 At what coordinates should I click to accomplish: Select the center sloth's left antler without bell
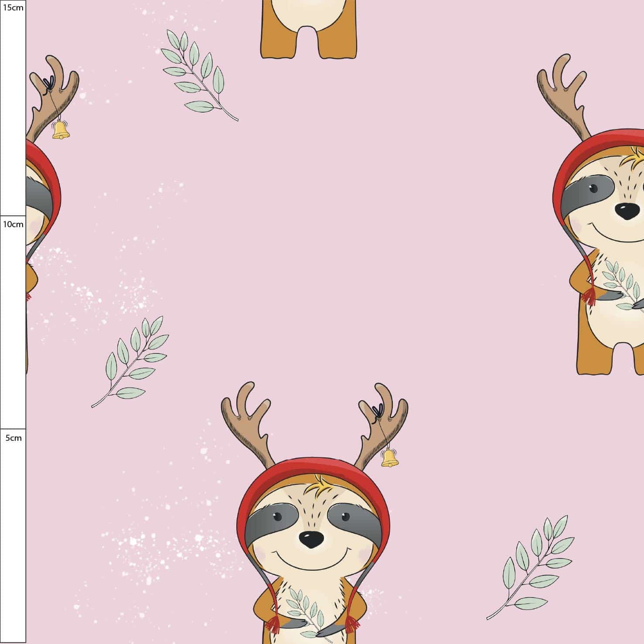(248, 419)
